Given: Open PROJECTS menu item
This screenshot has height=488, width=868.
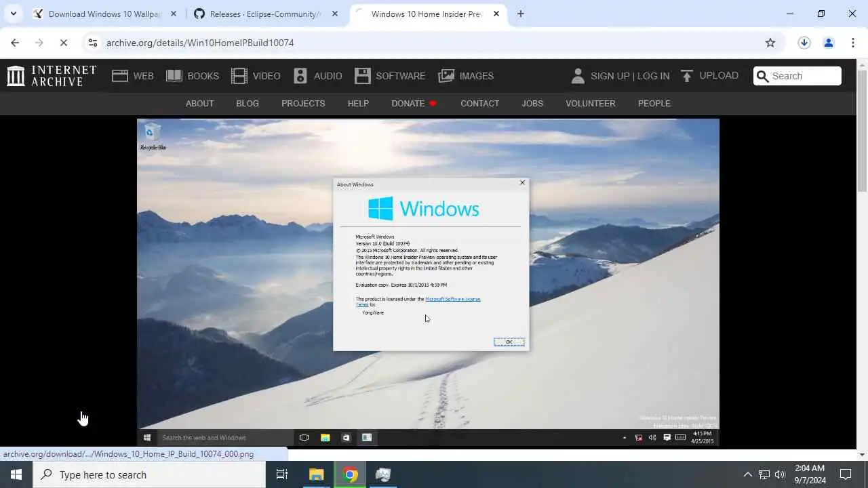Looking at the screenshot, I should pyautogui.click(x=303, y=103).
